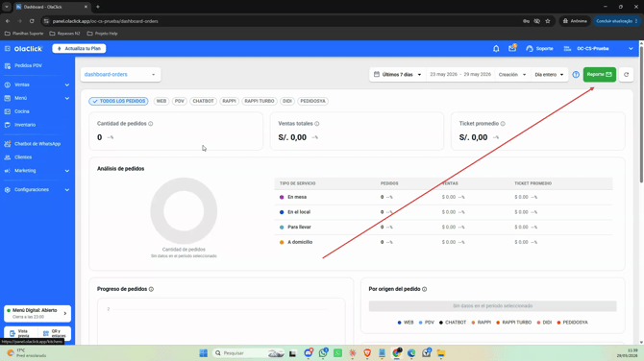Open File Explorer from the taskbar

coord(441,353)
